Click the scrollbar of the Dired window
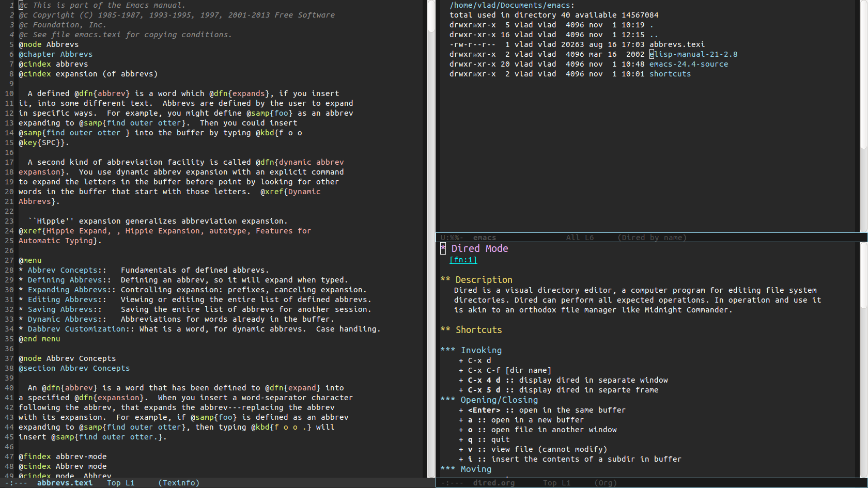 tap(863, 116)
